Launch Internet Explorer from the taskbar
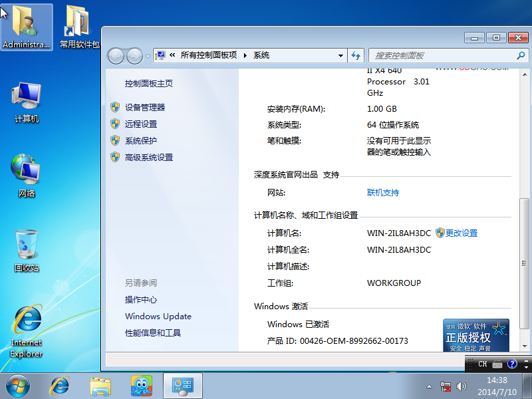This screenshot has height=399, width=532. point(60,386)
